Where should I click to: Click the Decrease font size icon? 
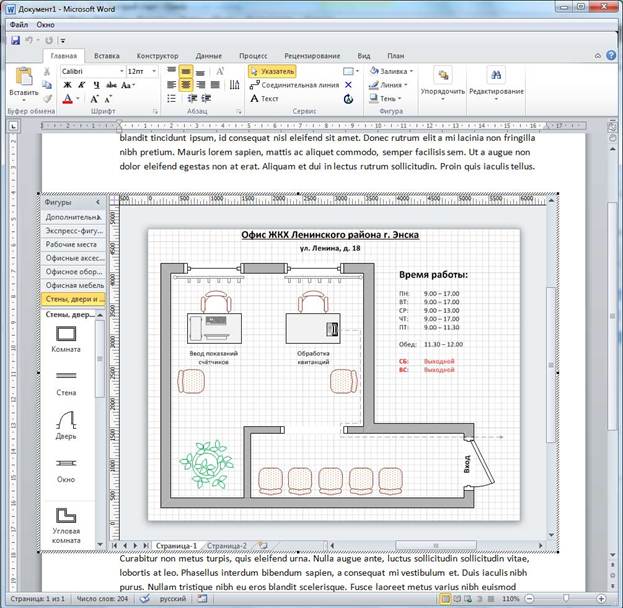[x=108, y=99]
